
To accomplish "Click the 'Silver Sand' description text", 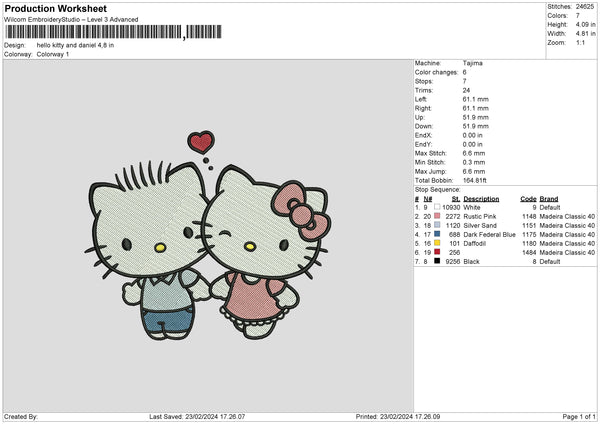I will click(x=480, y=226).
